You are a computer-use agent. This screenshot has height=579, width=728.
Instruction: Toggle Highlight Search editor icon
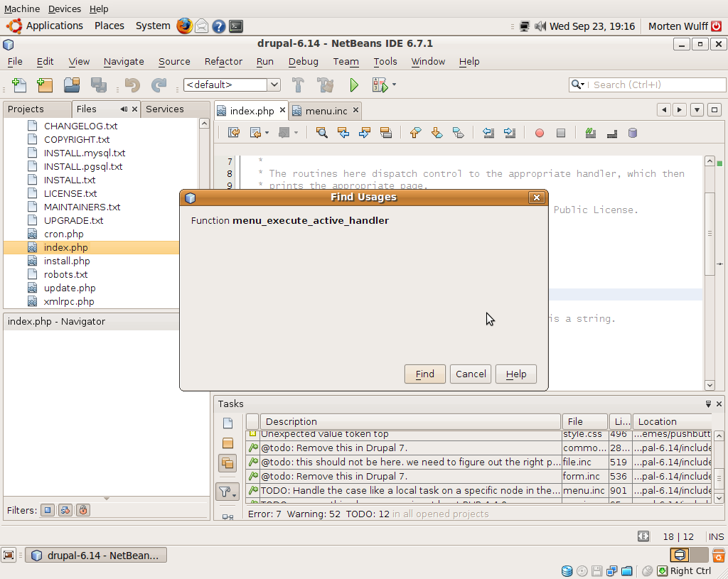point(386,133)
